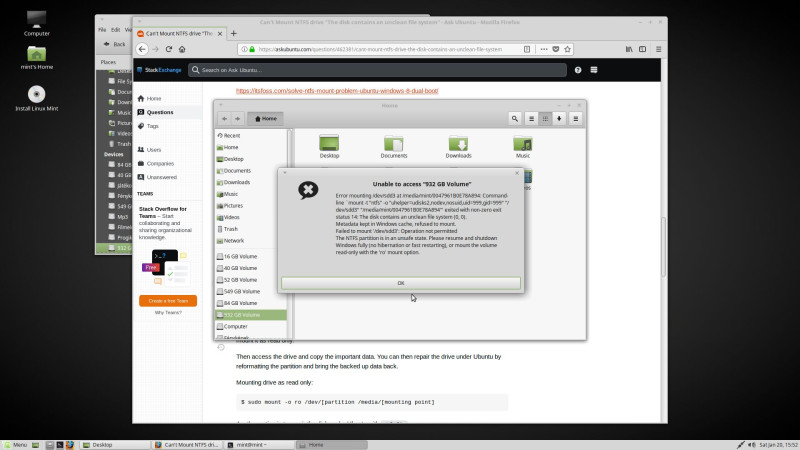This screenshot has width=800, height=450.
Task: Open a new Firefox tab
Action: [x=234, y=34]
